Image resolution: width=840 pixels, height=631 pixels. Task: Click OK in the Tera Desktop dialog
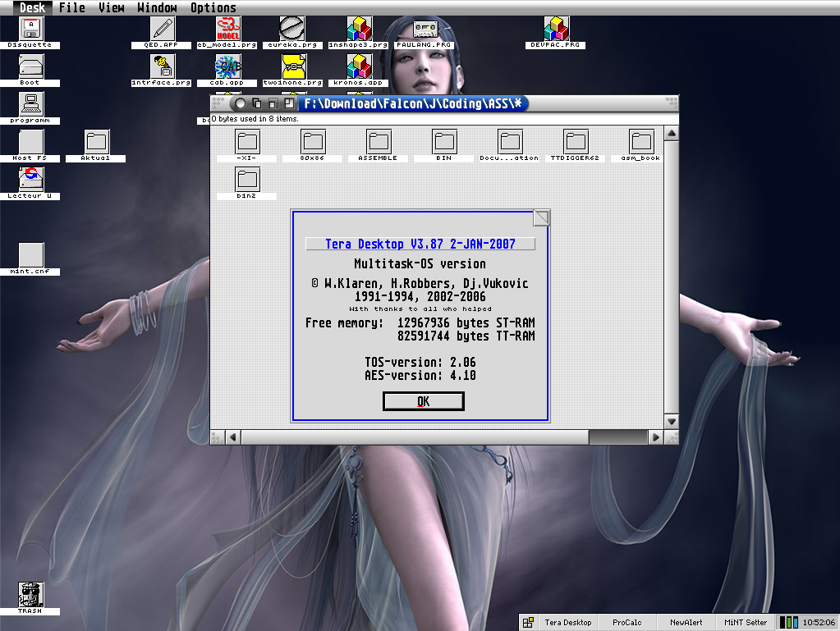click(423, 401)
